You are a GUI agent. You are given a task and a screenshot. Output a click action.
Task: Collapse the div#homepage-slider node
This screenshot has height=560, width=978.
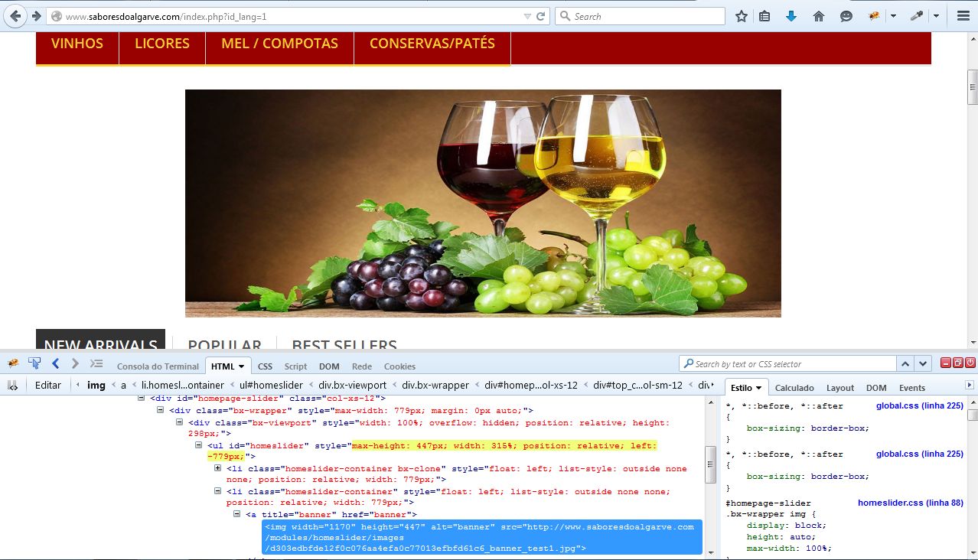point(142,398)
